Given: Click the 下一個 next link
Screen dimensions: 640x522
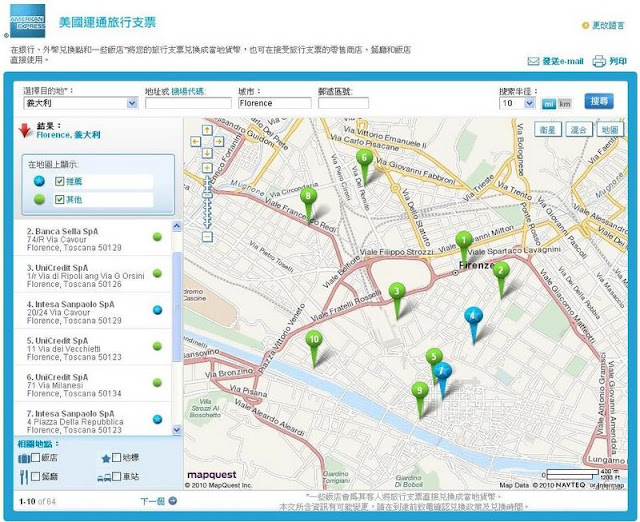Looking at the screenshot, I should click(152, 501).
